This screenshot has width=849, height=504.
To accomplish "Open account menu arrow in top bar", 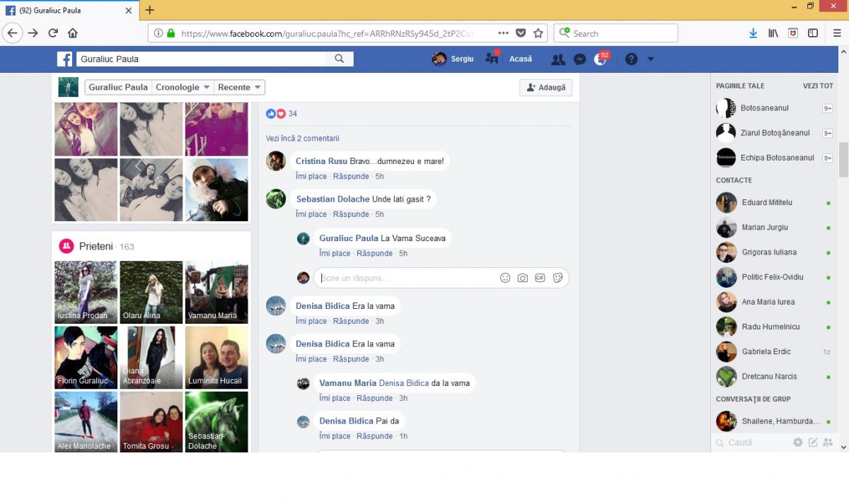I will [650, 59].
